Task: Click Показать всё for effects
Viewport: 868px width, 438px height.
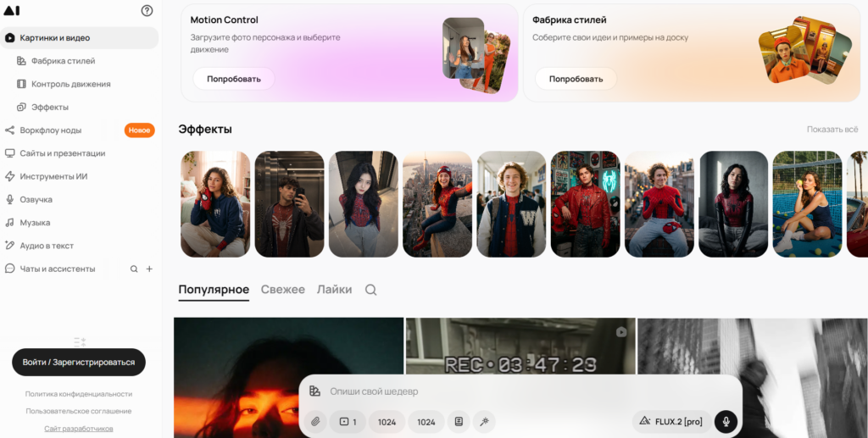Action: [832, 130]
